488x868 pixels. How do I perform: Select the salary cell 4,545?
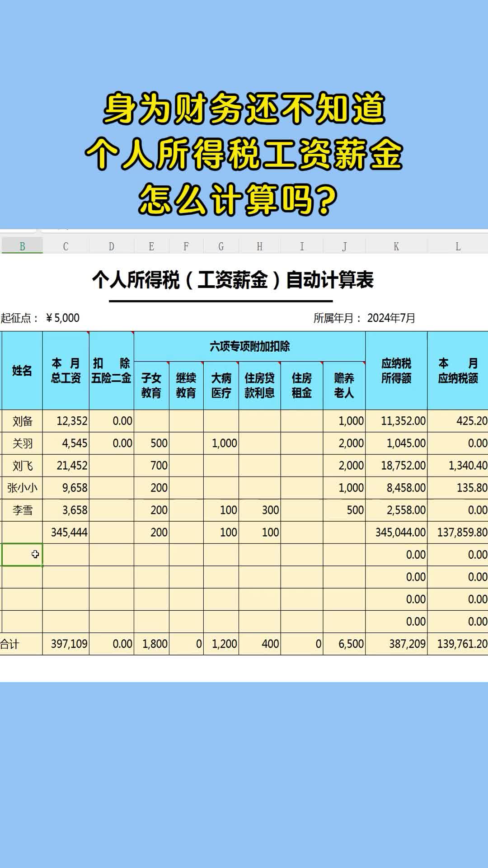[66, 443]
